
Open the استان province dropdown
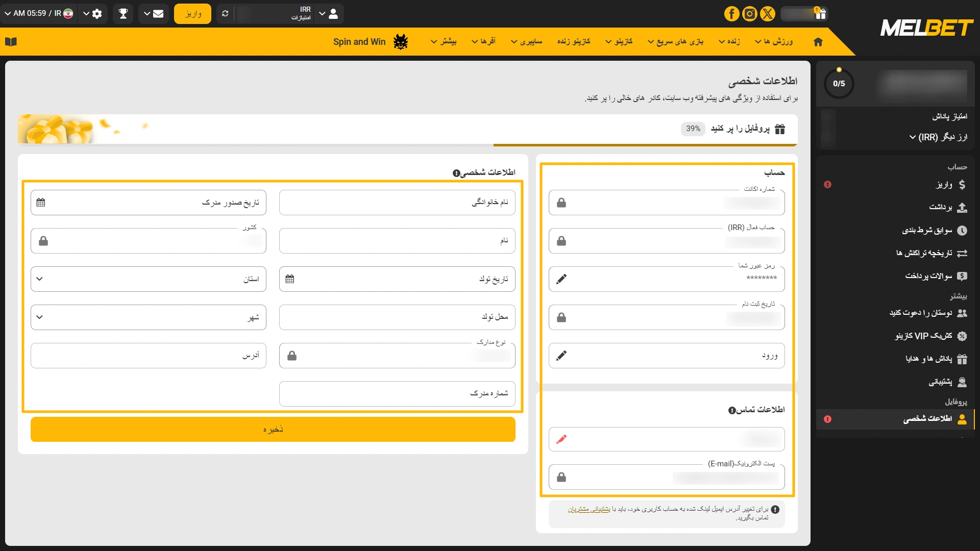(149, 279)
